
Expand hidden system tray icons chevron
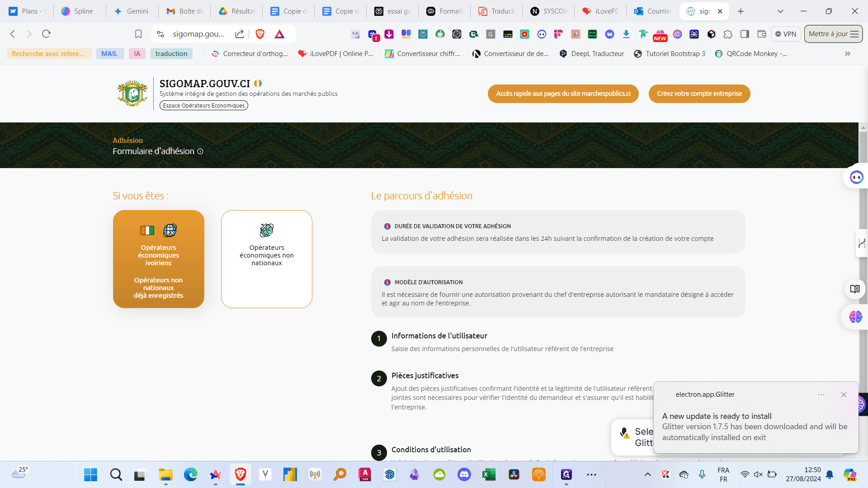pos(648,474)
